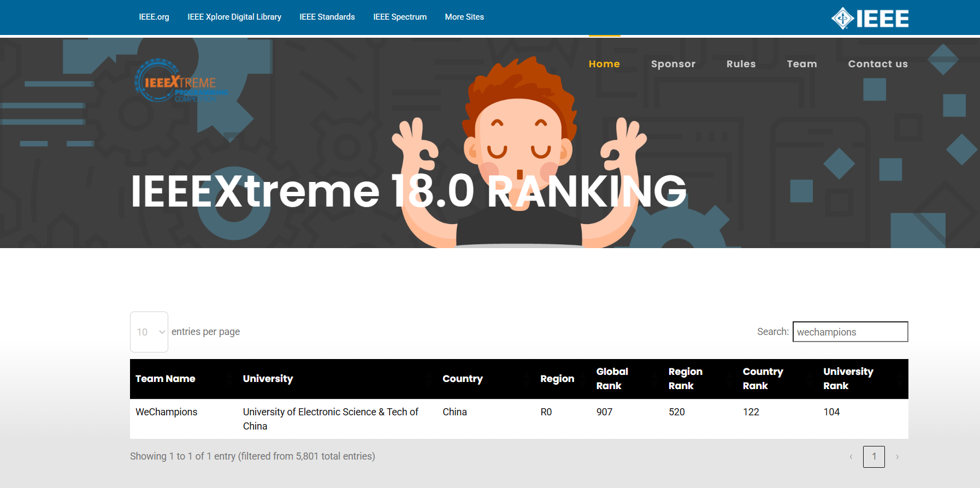Screen dimensions: 980x488
Task: Sort by Team Name column
Action: point(184,379)
